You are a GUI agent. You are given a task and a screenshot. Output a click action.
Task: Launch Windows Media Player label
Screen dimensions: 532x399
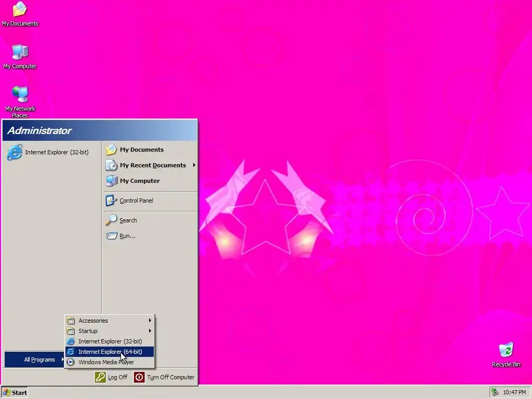pyautogui.click(x=106, y=362)
